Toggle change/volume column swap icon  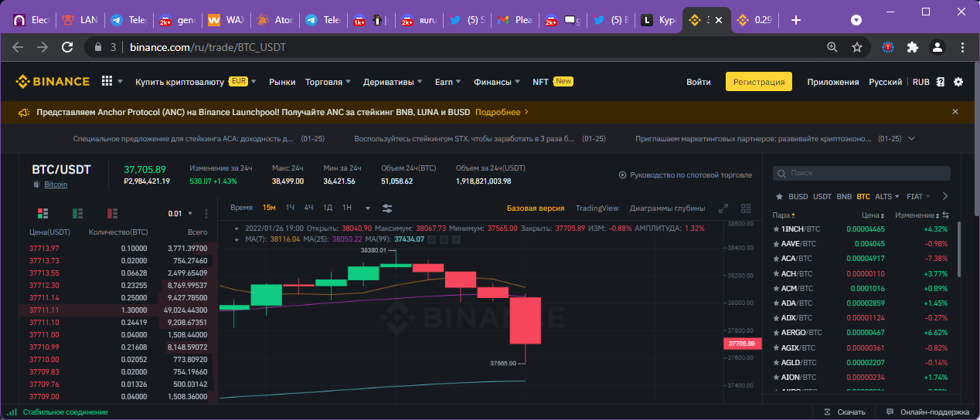pos(945,215)
